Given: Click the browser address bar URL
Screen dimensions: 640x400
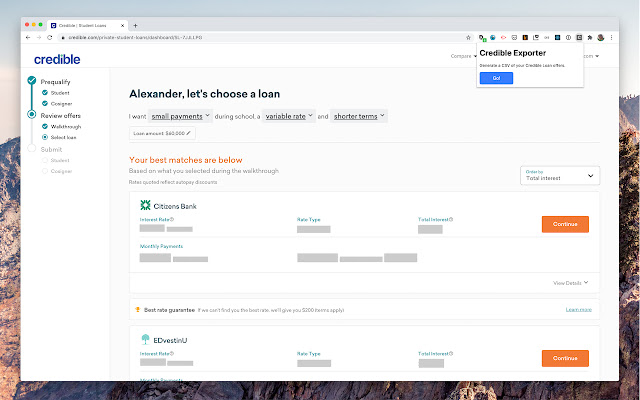Looking at the screenshot, I should point(135,38).
